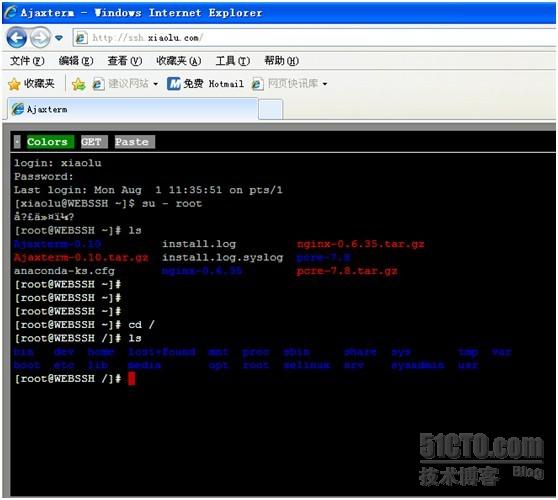Click the Internet Explorer logo in title bar
The width and height of the screenshot is (558, 500).
click(x=11, y=12)
